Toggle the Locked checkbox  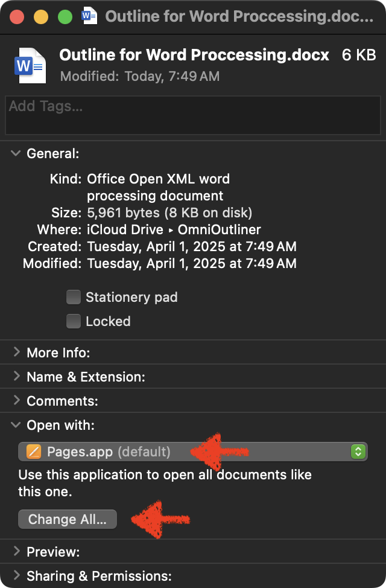tap(74, 321)
